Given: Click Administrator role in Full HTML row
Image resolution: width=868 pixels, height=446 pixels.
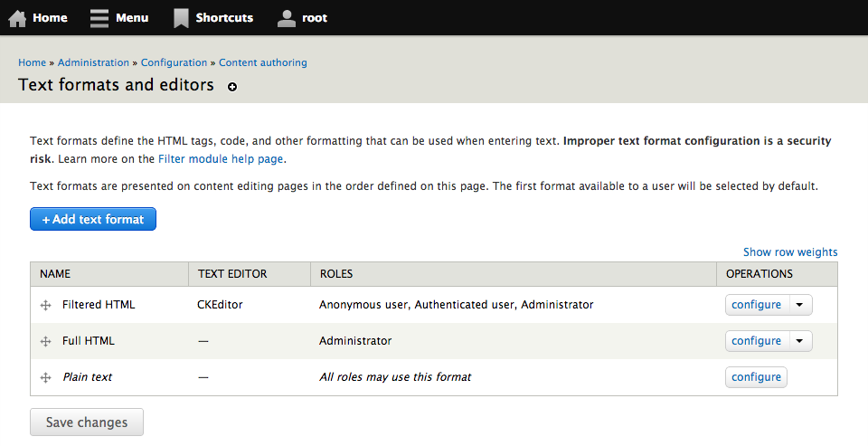Looking at the screenshot, I should 355,341.
